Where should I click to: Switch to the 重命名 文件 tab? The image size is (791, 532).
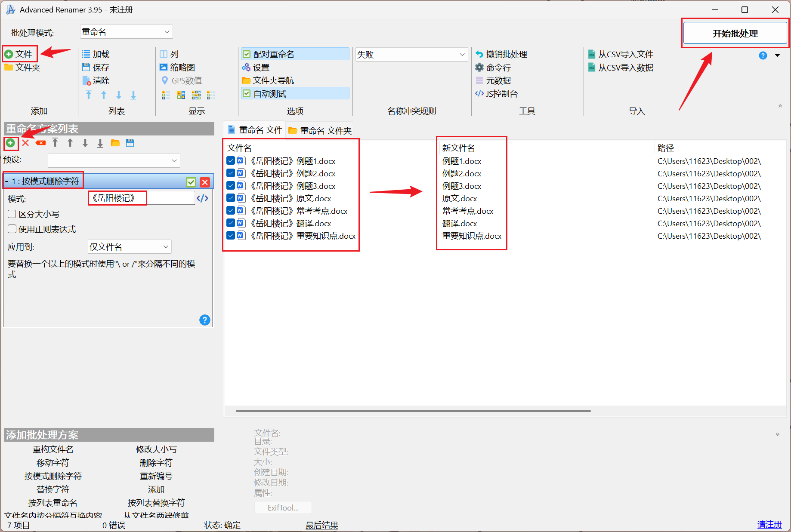(255, 130)
